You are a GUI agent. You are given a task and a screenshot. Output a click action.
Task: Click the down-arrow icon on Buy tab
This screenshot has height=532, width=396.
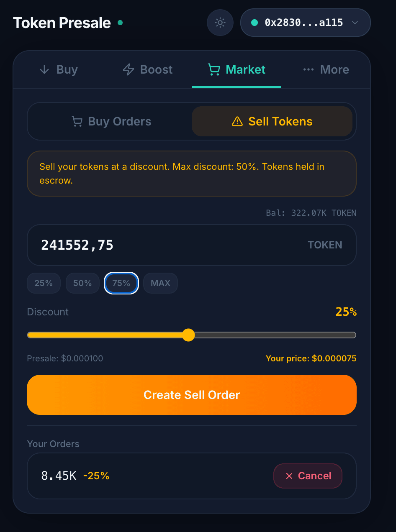(x=44, y=69)
